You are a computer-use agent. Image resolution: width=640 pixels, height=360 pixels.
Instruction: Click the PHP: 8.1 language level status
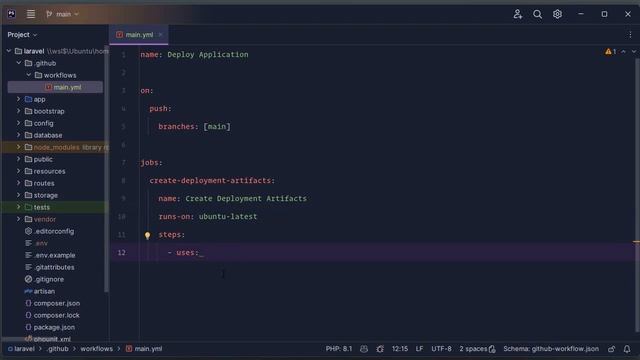point(339,349)
